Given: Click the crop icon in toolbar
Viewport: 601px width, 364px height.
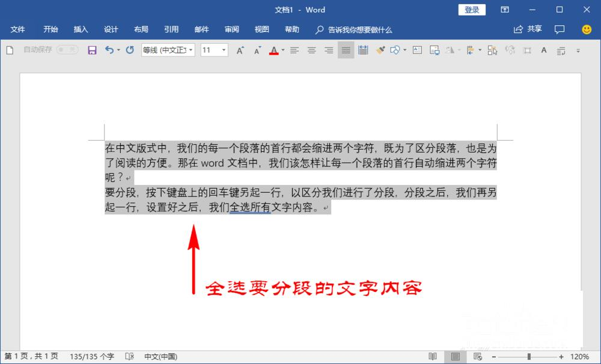Looking at the screenshot, I should [x=528, y=50].
